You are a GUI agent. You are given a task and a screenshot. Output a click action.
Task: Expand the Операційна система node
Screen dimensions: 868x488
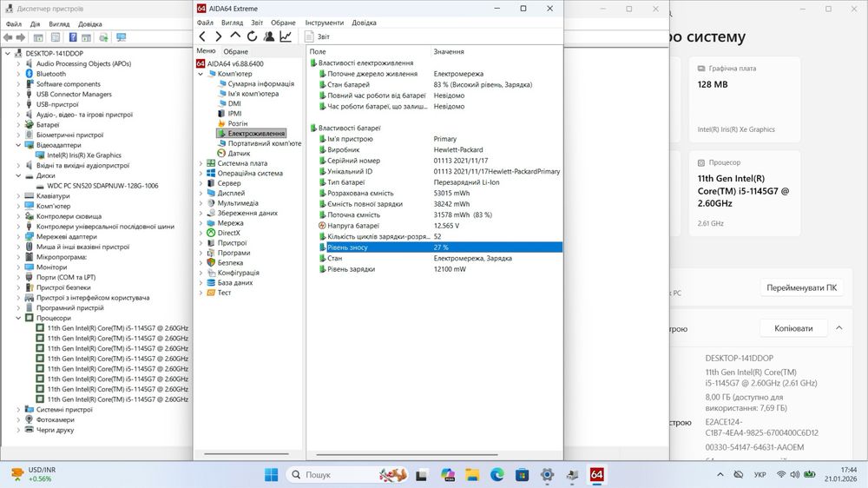pyautogui.click(x=201, y=174)
